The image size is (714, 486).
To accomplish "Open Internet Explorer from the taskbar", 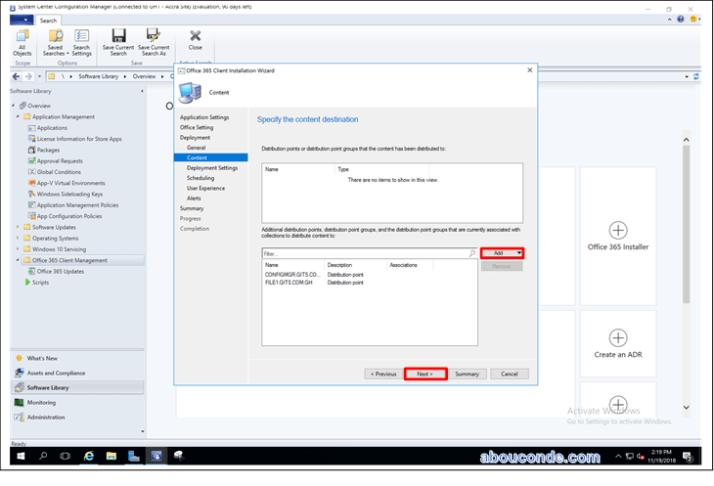I will [x=89, y=456].
